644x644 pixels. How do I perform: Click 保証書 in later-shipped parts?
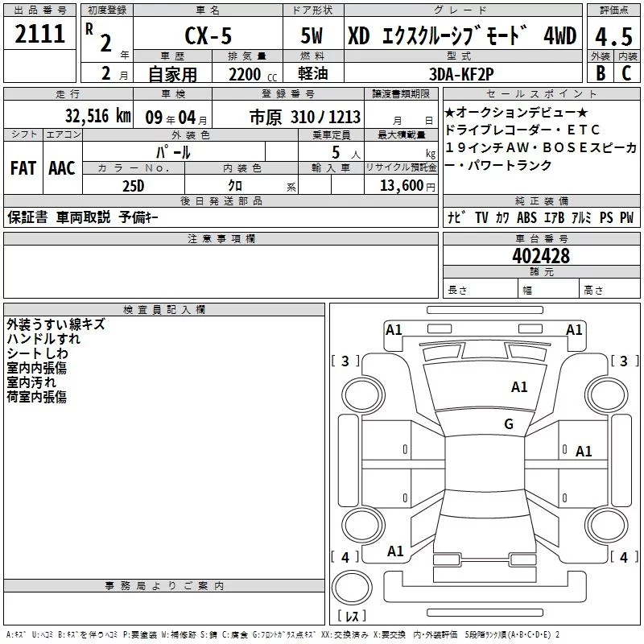(27, 217)
